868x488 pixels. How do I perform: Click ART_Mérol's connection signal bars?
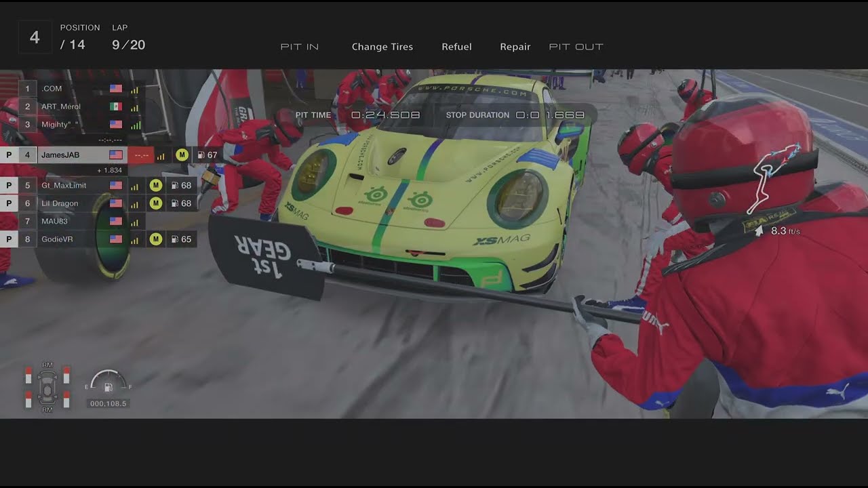coord(134,107)
